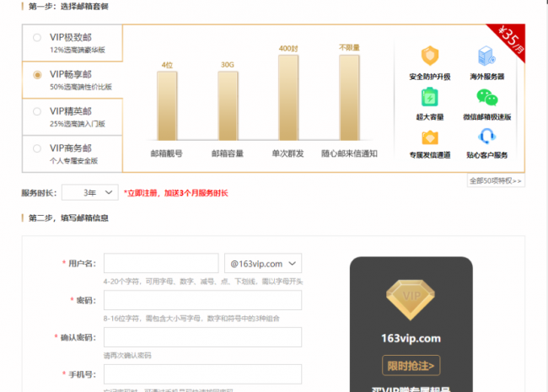Click the 12%选高端豪华版 subtitle

point(78,50)
